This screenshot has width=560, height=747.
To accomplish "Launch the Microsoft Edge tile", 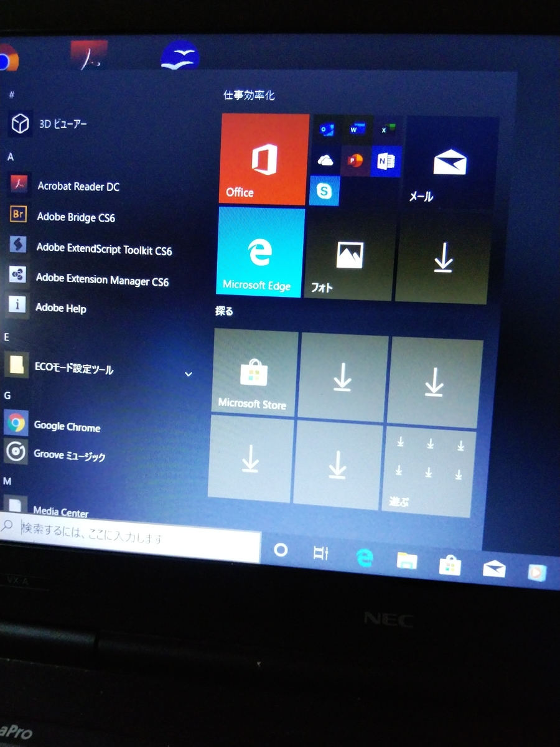I will (x=261, y=251).
